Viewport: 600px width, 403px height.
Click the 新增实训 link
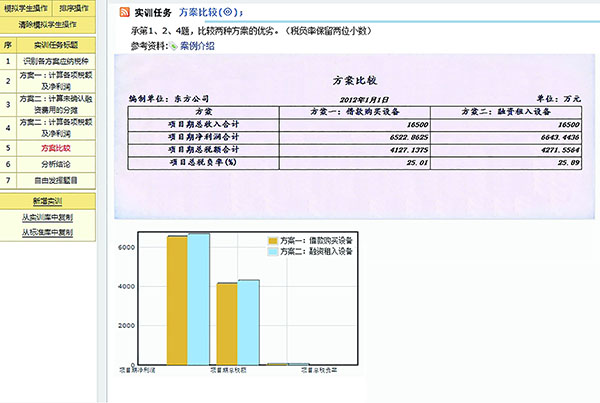pos(48,201)
